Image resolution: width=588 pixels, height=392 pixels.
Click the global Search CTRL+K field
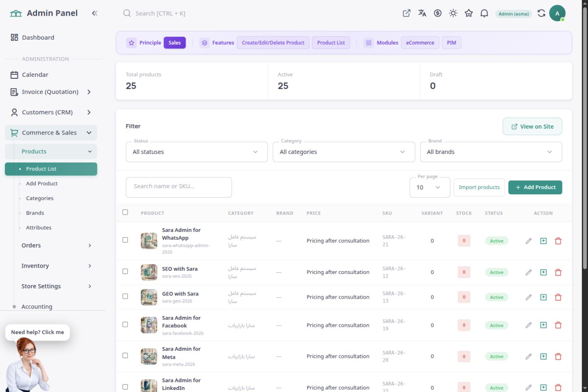[x=160, y=13]
